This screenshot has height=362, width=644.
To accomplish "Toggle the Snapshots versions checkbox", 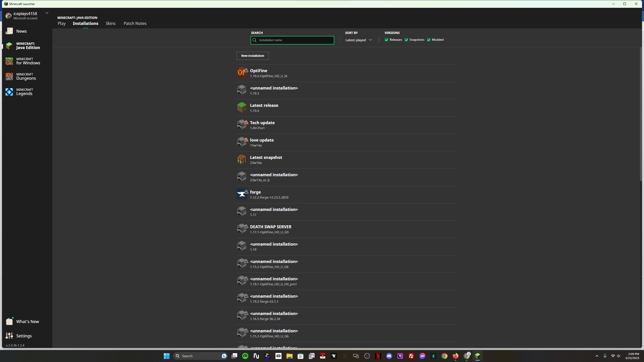I will click(406, 40).
